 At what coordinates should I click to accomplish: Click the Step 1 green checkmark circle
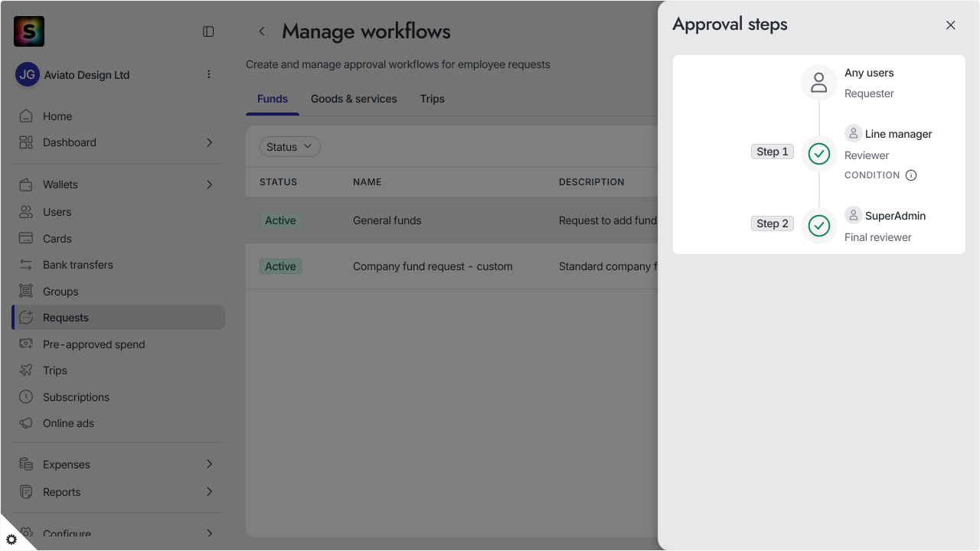pos(819,154)
